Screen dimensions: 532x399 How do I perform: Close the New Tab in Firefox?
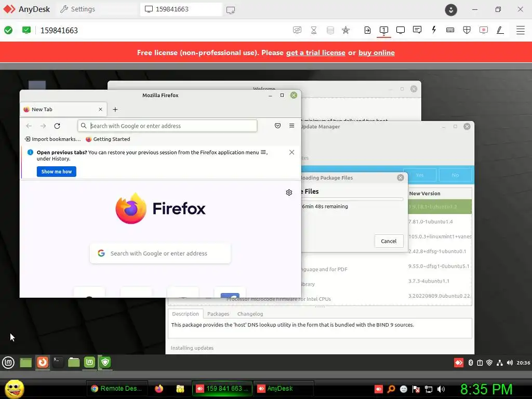tap(100, 109)
